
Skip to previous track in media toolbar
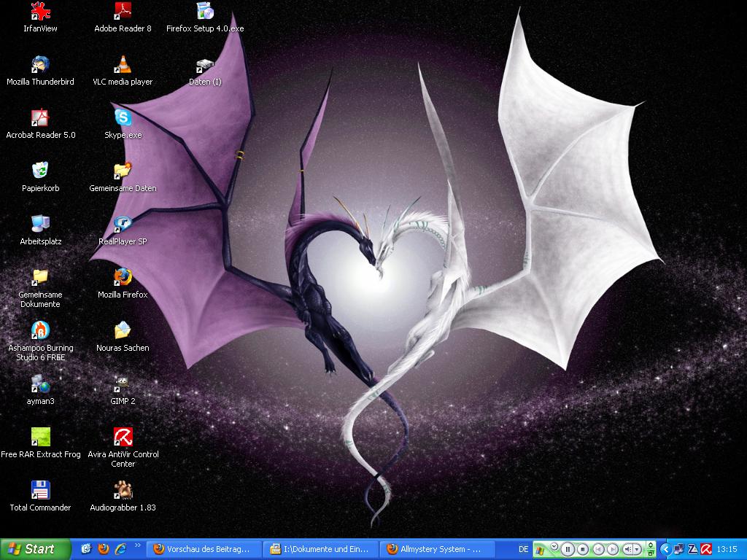(x=598, y=549)
